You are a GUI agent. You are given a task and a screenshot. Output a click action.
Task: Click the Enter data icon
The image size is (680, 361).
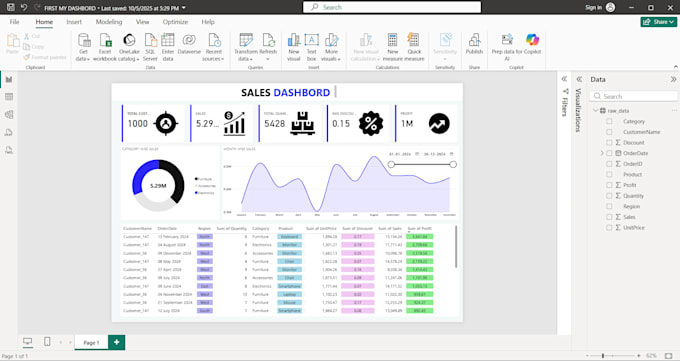(168, 40)
